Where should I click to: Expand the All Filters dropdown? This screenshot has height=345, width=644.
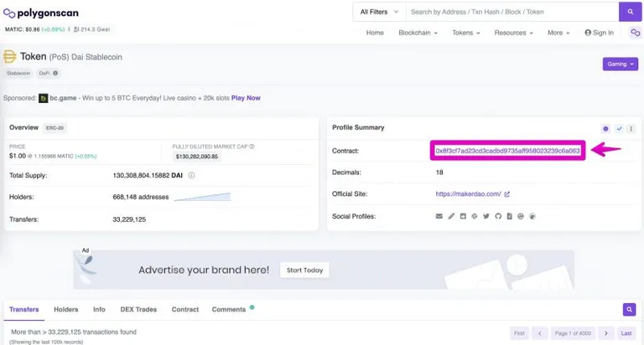(379, 12)
